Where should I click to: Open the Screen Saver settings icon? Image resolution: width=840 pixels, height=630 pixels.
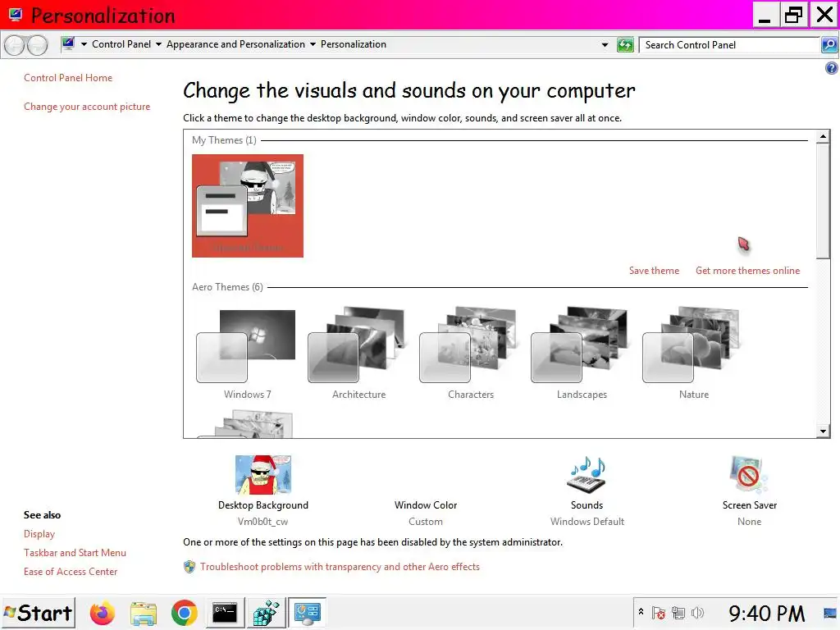tap(749, 475)
